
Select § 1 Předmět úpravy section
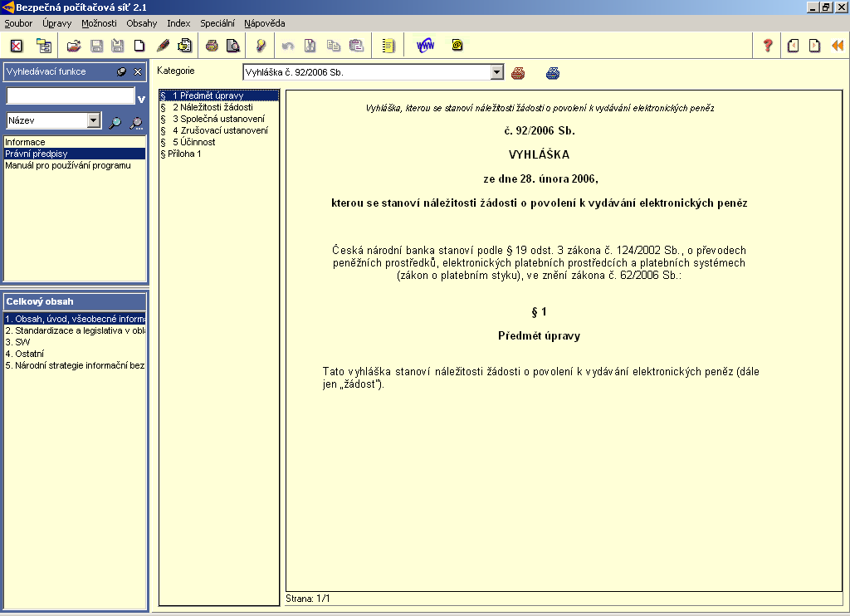point(219,95)
